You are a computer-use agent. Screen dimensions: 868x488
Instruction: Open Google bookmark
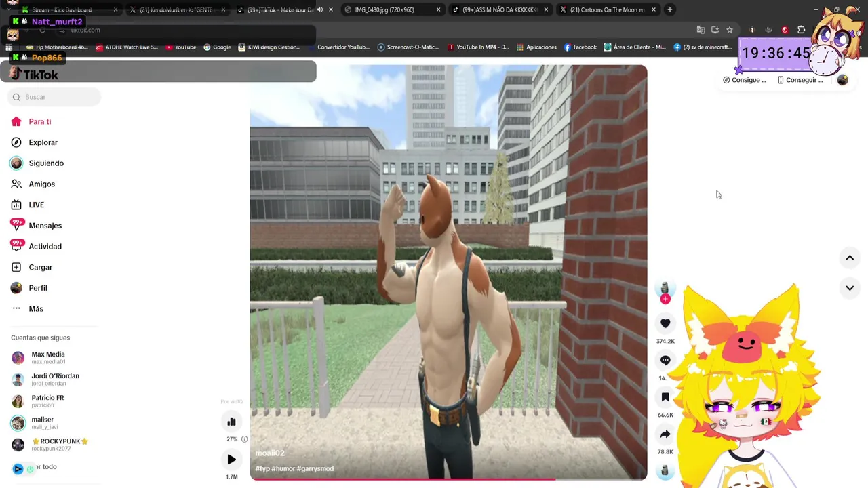point(216,47)
